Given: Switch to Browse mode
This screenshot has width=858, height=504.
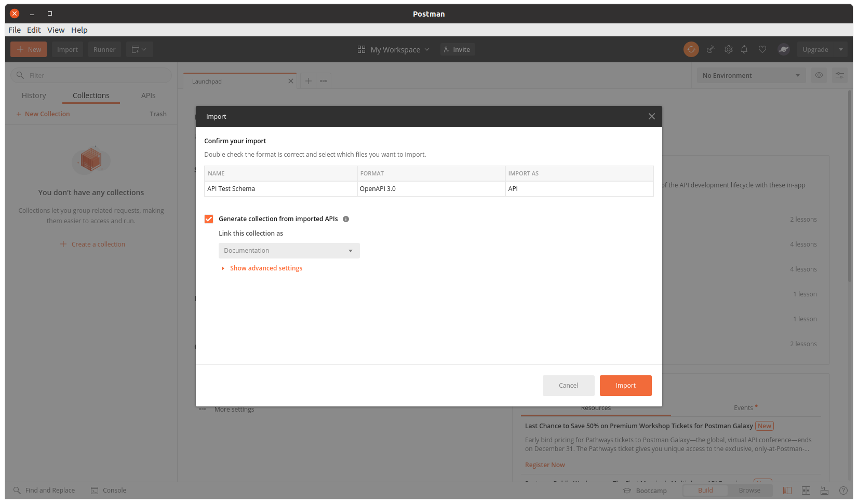Looking at the screenshot, I should pos(749,491).
